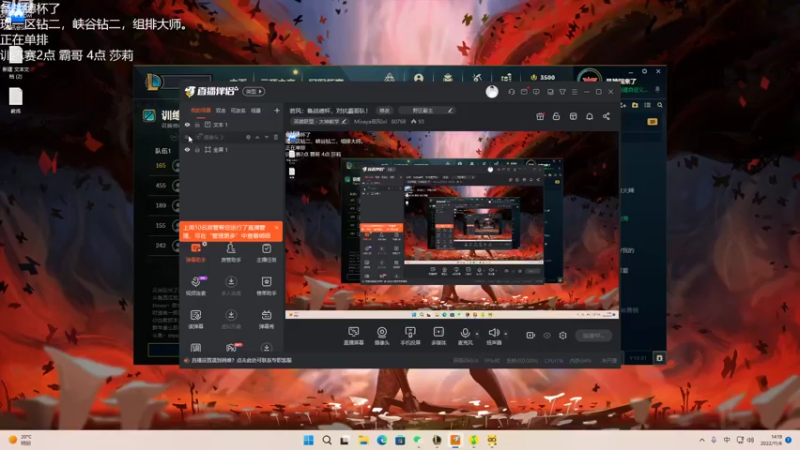800x450 pixels.
Task: Click the bottom help link about stream settings
Action: (x=241, y=360)
